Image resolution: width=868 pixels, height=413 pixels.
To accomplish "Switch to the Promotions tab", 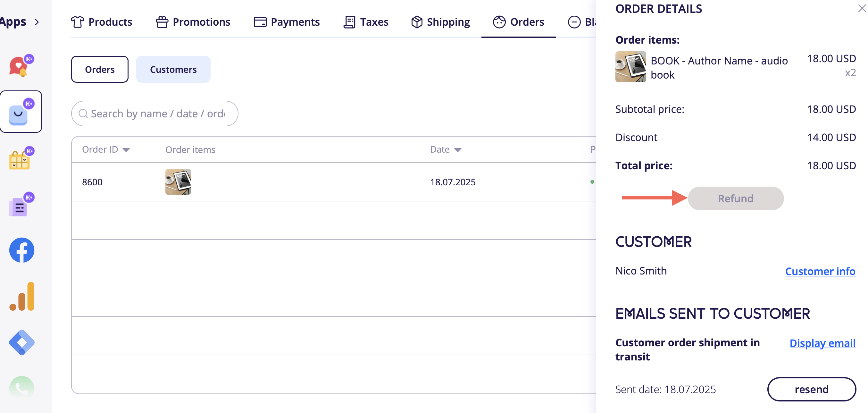I will (193, 22).
